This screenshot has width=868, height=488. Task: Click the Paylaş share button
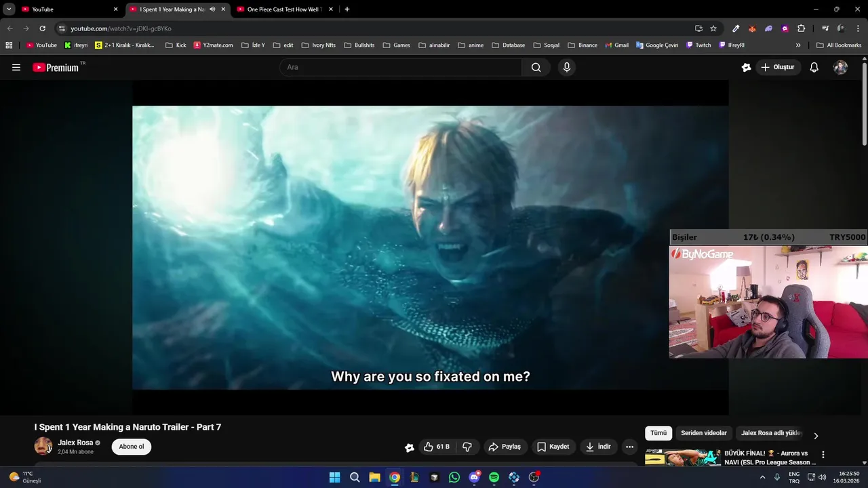pos(505,447)
